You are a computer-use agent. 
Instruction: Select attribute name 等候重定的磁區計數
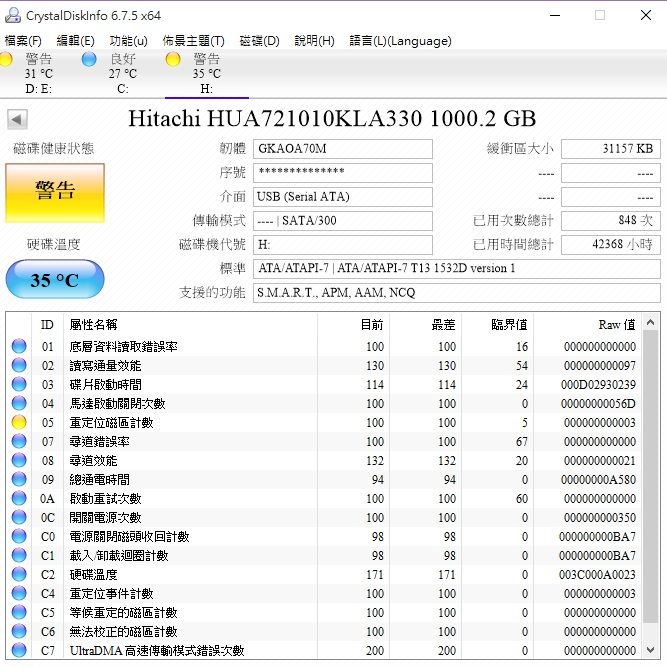tap(123, 613)
